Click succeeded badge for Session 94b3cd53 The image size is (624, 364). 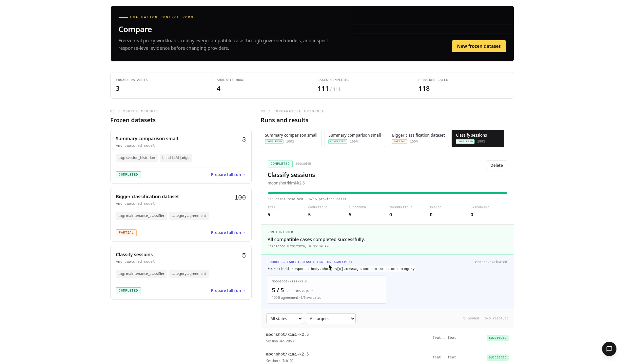click(497, 338)
